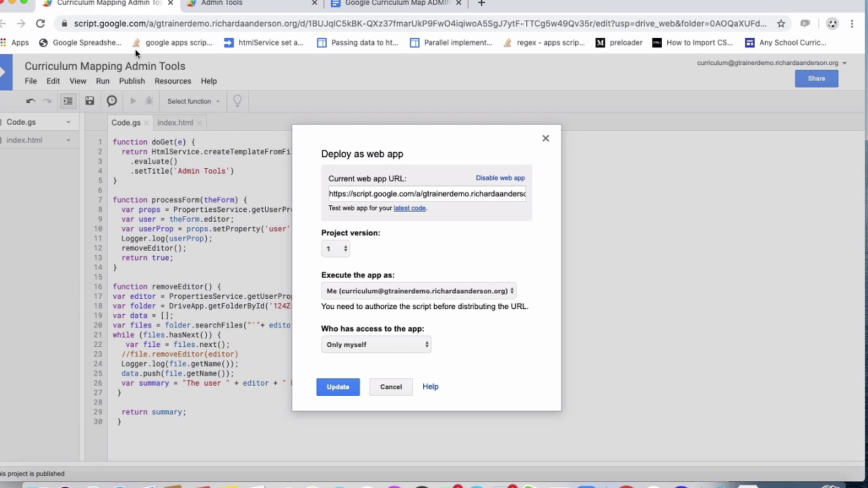Image resolution: width=868 pixels, height=488 pixels.
Task: Open htmlService bookmark
Action: [264, 43]
